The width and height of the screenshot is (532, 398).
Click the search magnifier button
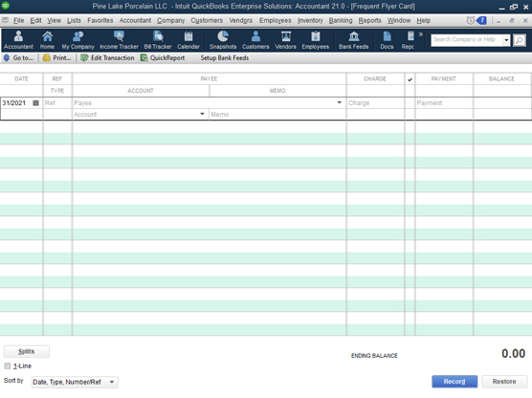pyautogui.click(x=520, y=40)
